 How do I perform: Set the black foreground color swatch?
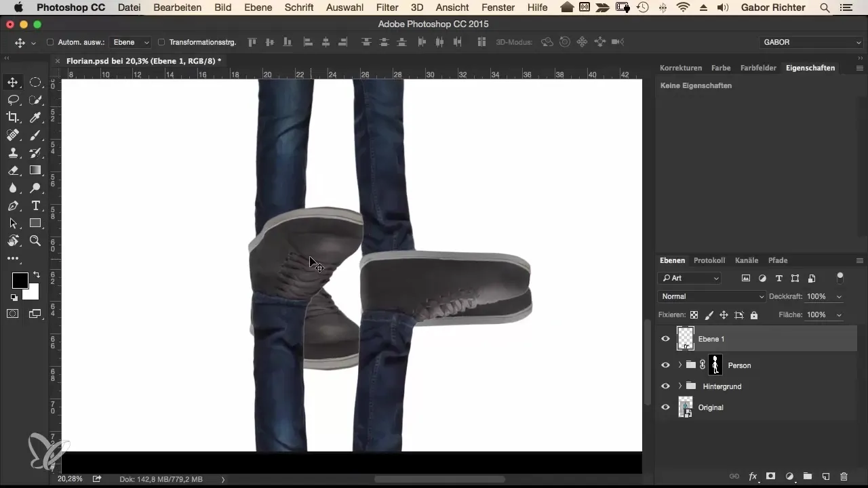pos(20,281)
